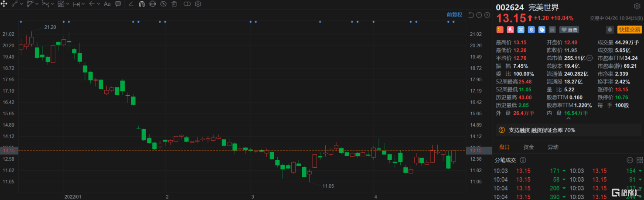Image resolution: width=644 pixels, height=200 pixels.
Task: Select the polygon shape drawing tool
Action: pyautogui.click(x=29, y=4)
